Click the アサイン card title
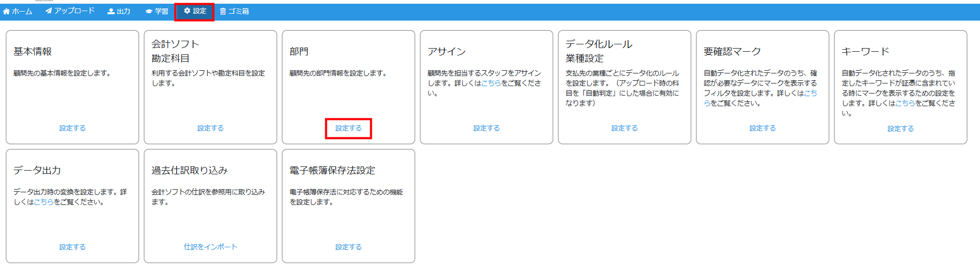 coord(447,51)
